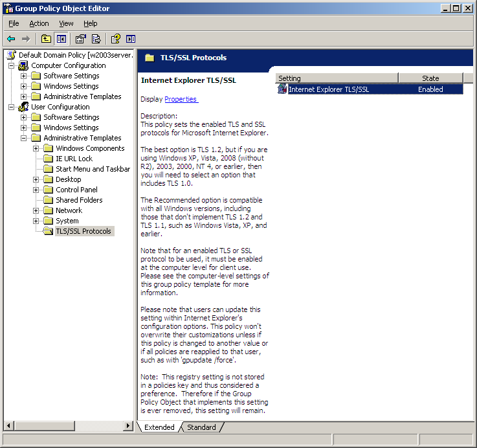
Task: Click the Enabled state cell
Action: (430, 89)
